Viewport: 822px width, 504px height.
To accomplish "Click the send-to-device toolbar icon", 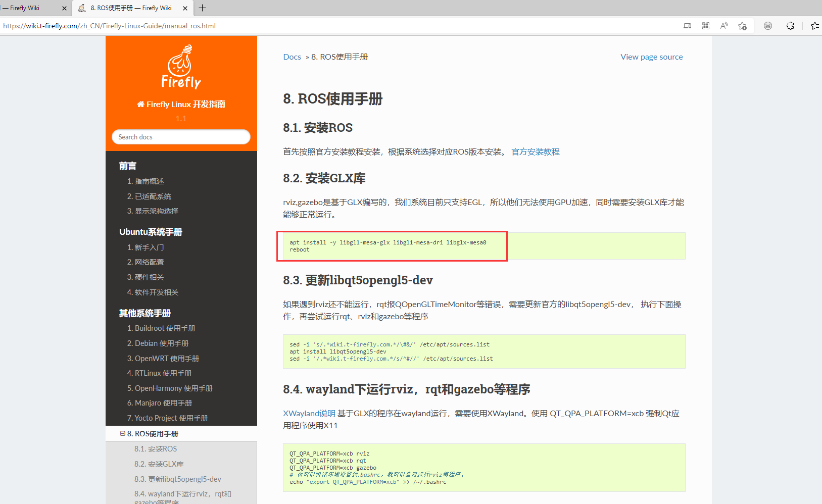I will (x=687, y=25).
